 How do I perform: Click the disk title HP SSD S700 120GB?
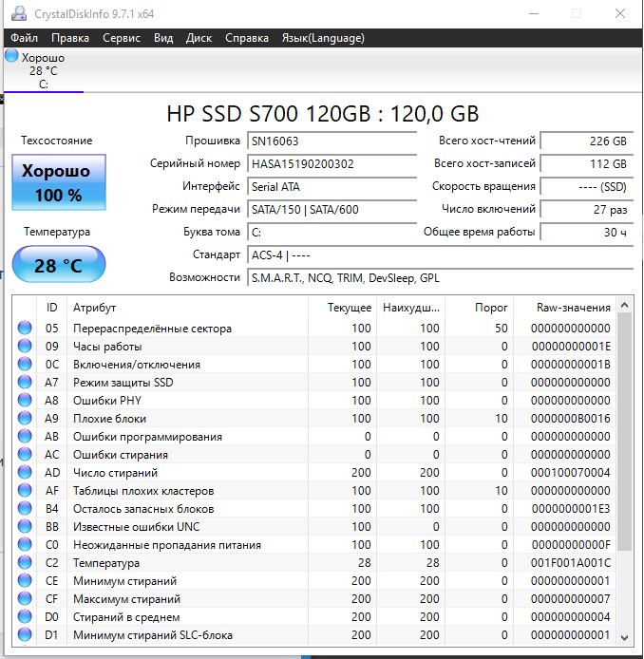click(x=323, y=114)
